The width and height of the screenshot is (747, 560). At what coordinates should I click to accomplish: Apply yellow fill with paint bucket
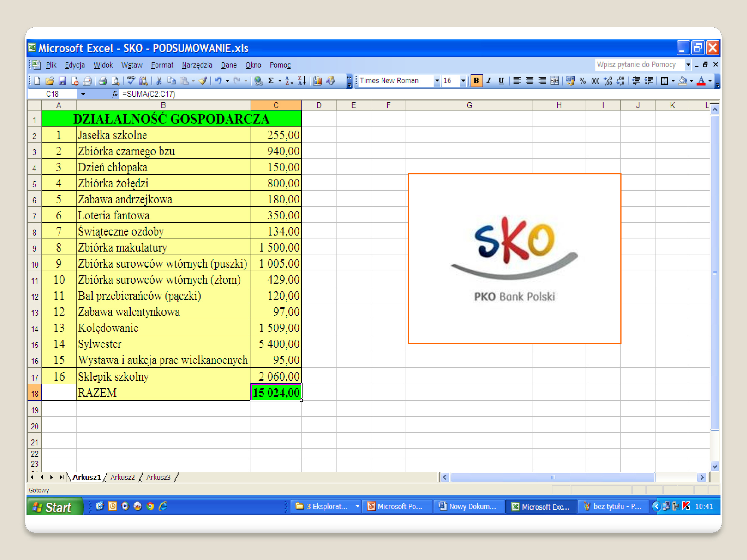pyautogui.click(x=683, y=81)
